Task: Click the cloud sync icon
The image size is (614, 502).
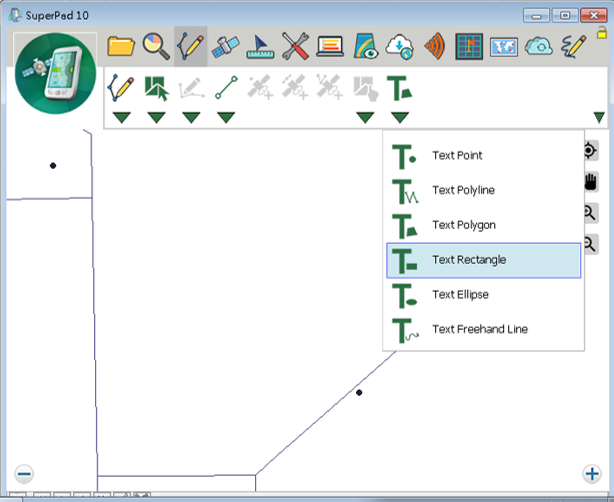Action: [538, 47]
